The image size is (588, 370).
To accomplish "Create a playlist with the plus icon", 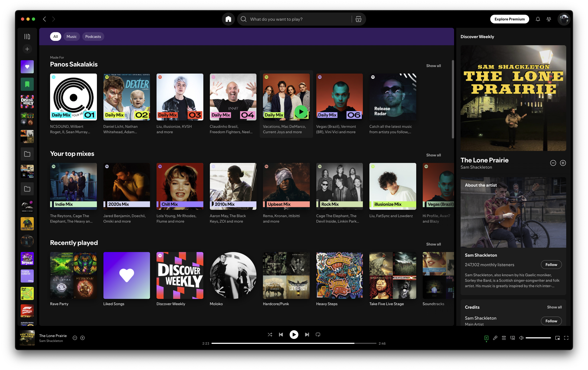I will click(x=27, y=49).
